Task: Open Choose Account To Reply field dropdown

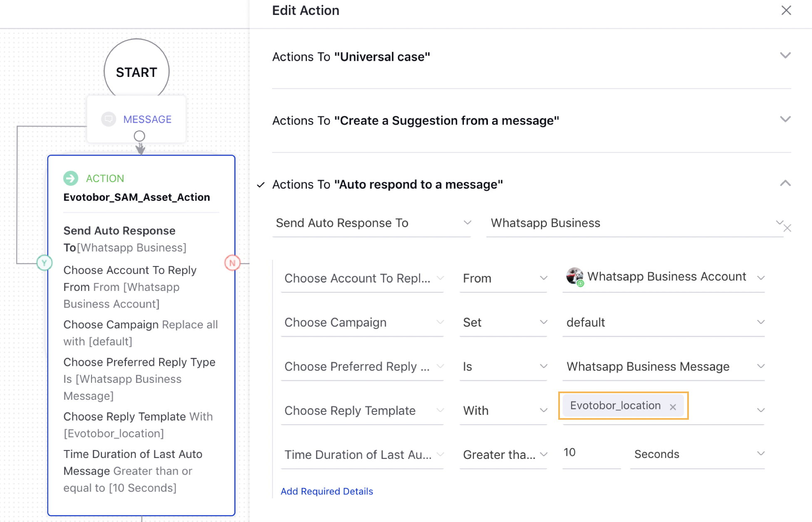Action: coord(362,278)
